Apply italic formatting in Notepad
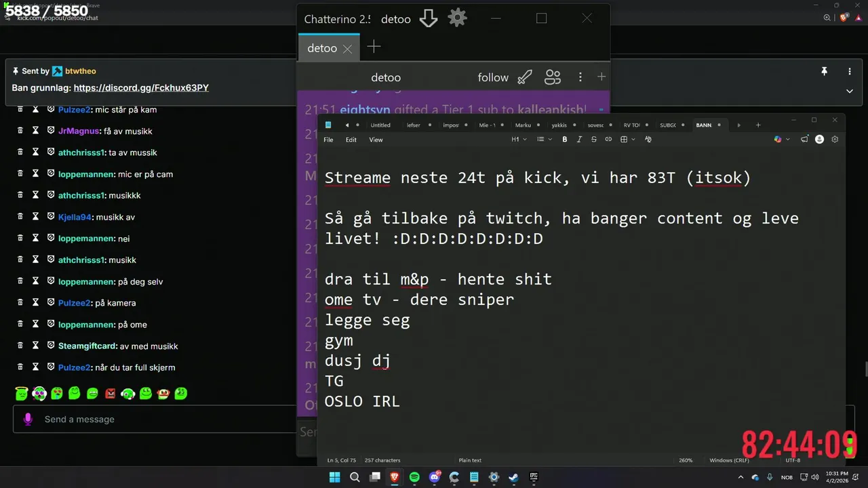Viewport: 868px width, 488px height. [579, 140]
